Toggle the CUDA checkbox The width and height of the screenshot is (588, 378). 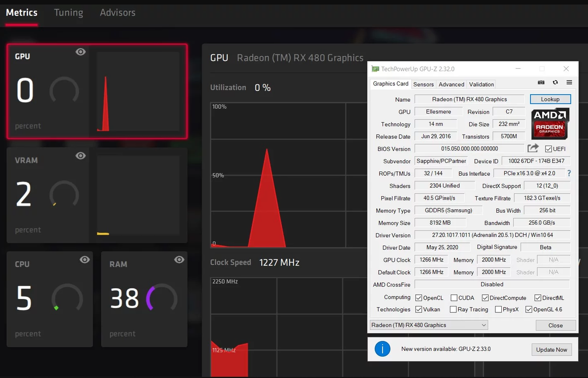pyautogui.click(x=454, y=298)
